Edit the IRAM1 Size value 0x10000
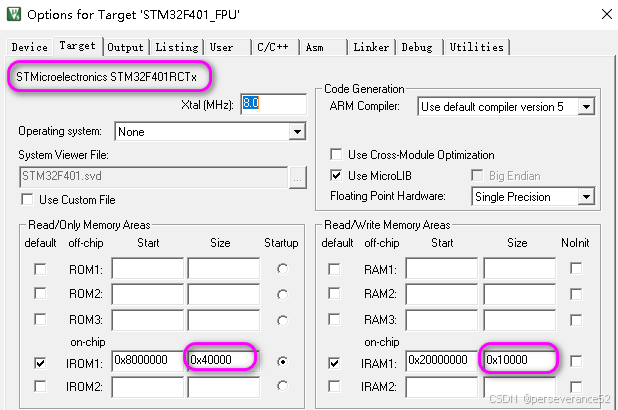The height and width of the screenshot is (410, 618). pos(520,360)
